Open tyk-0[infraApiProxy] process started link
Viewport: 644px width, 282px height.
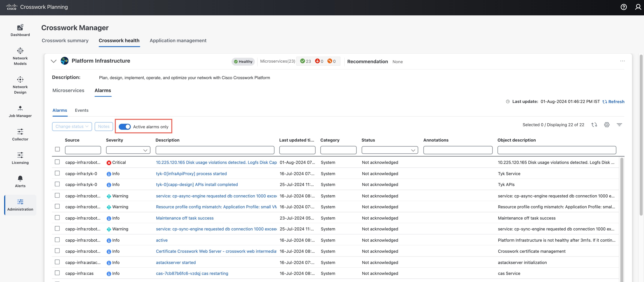191,174
